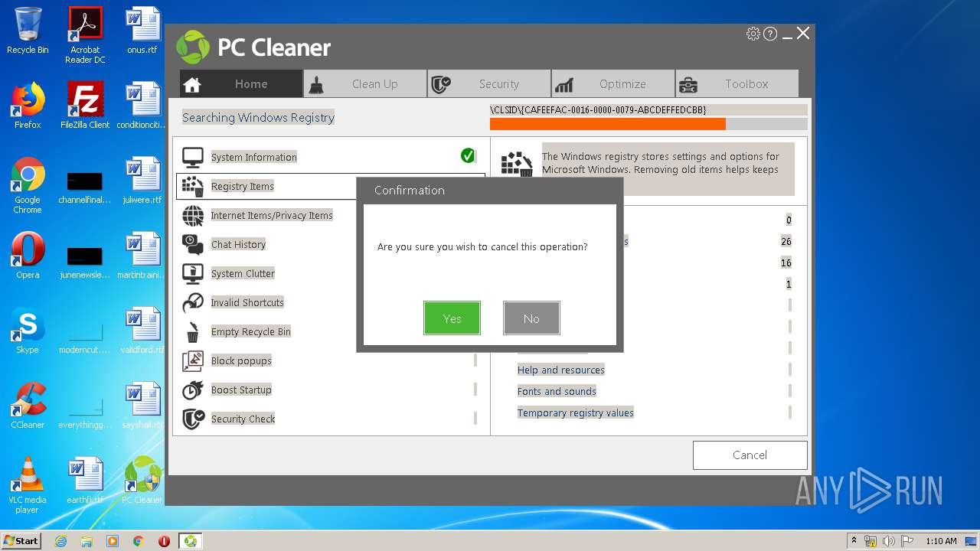Open FileZilla Client desktop shortcut
The width and height of the screenshot is (980, 551).
click(85, 106)
